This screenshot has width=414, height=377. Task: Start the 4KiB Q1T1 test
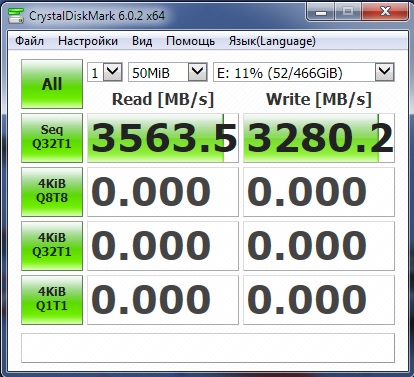pos(52,300)
